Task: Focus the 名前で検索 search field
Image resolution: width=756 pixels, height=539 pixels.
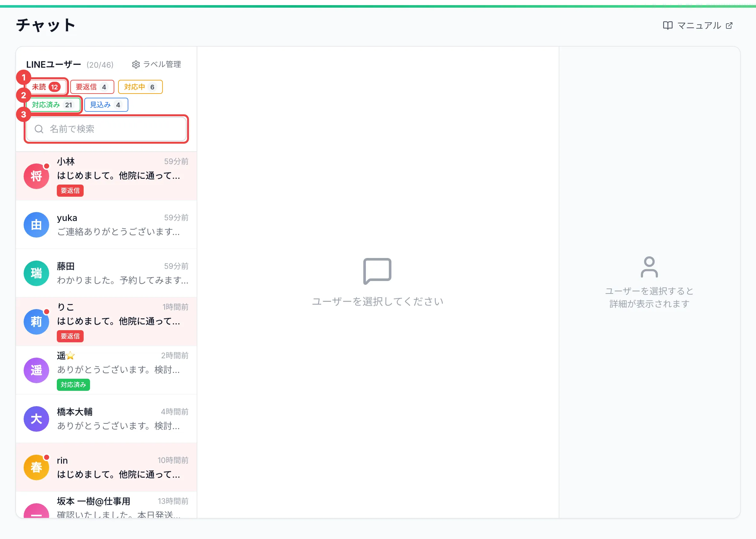Action: [x=106, y=129]
